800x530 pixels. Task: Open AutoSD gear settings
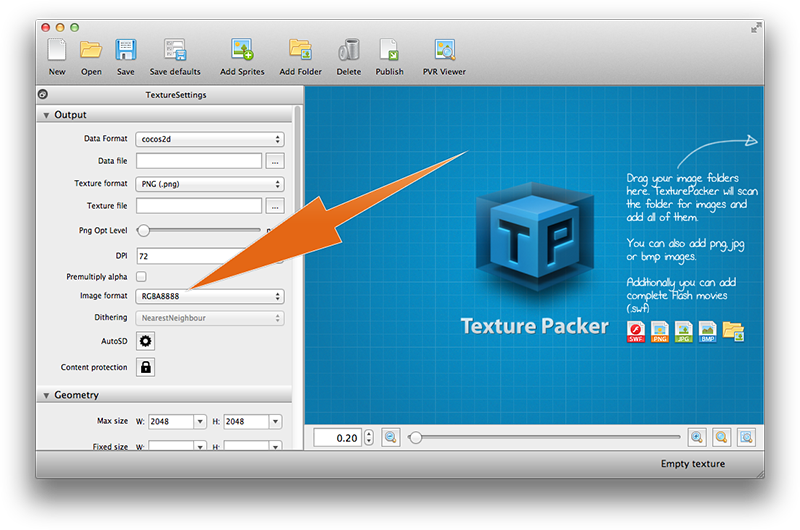(x=145, y=341)
